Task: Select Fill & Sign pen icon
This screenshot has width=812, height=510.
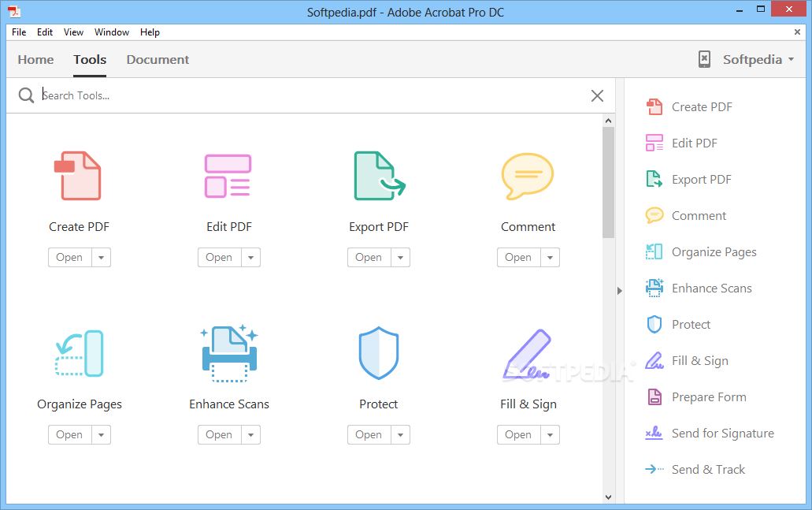Action: tap(528, 353)
